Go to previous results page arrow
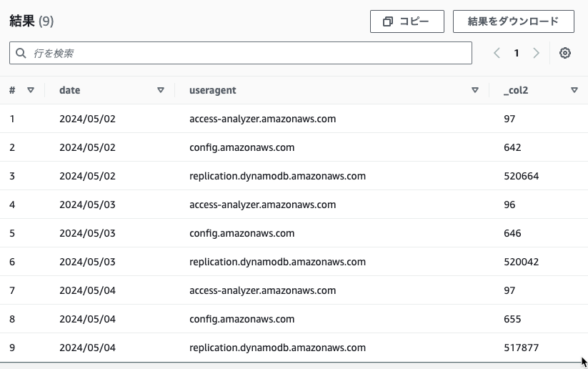 click(x=497, y=53)
